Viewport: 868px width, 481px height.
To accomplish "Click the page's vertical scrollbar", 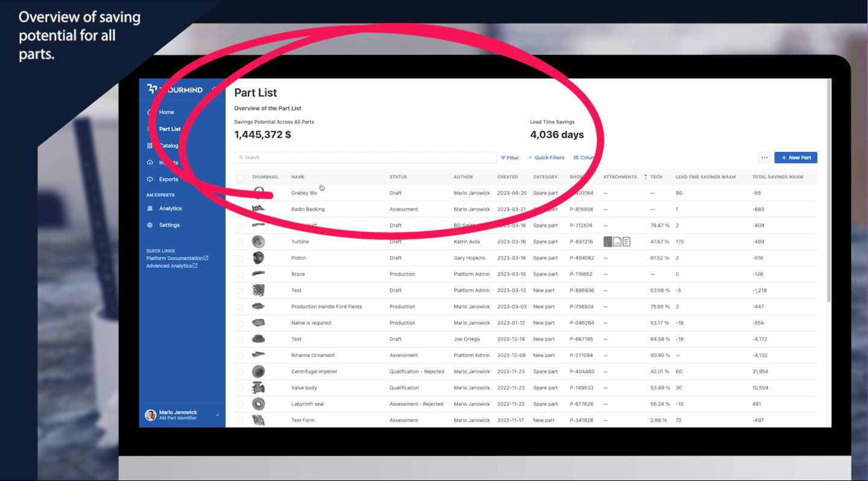I will tap(829, 193).
